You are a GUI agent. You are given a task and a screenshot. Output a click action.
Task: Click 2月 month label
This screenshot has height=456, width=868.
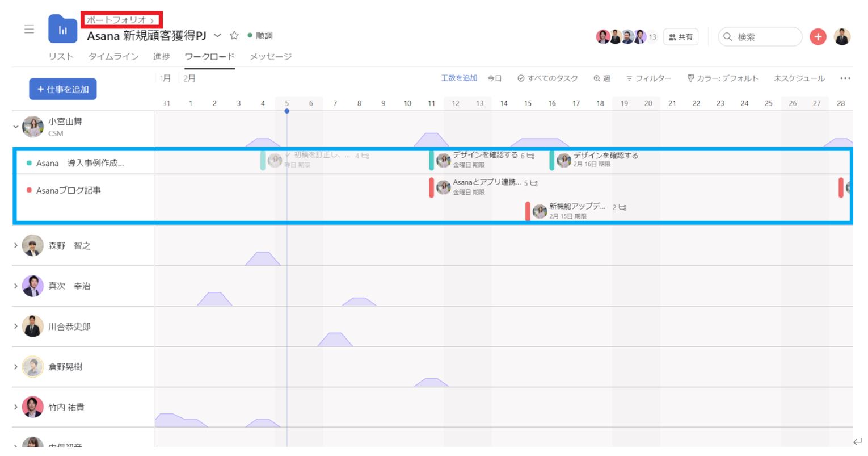pos(189,78)
